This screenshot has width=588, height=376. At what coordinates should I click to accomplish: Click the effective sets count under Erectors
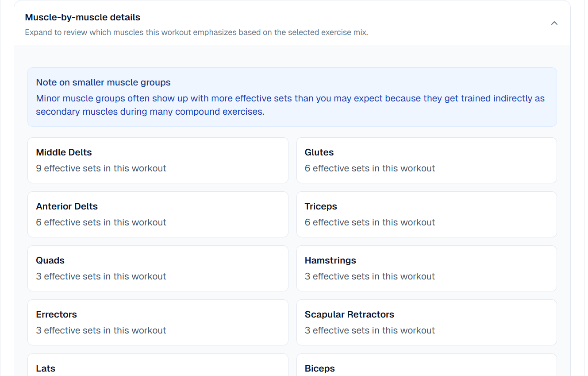point(101,330)
